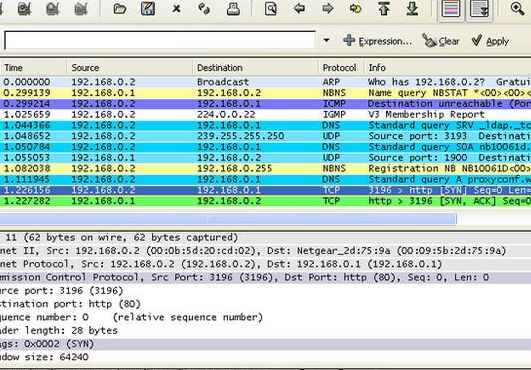The image size is (531, 370).
Task: Select the Ethernet II line with Netgear destination
Action: pyautogui.click(x=266, y=251)
